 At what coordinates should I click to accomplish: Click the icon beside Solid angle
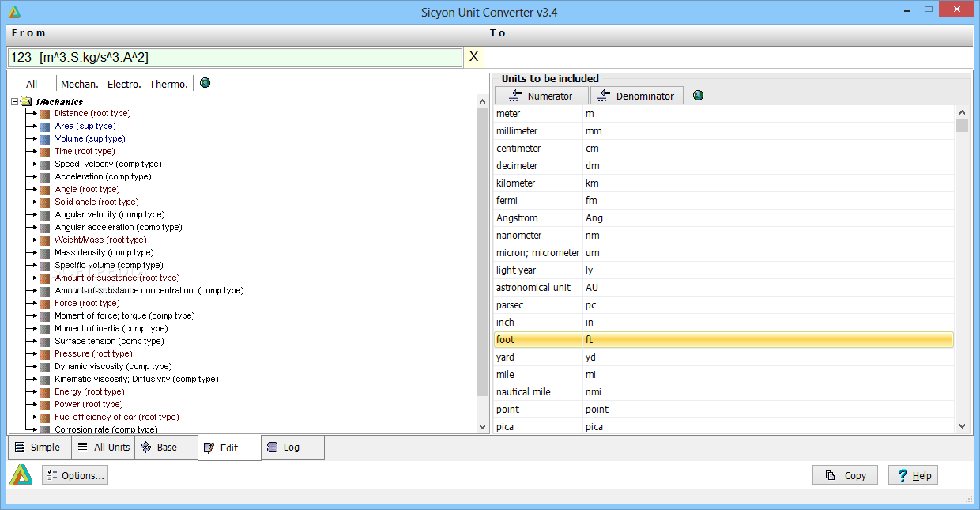[x=45, y=202]
